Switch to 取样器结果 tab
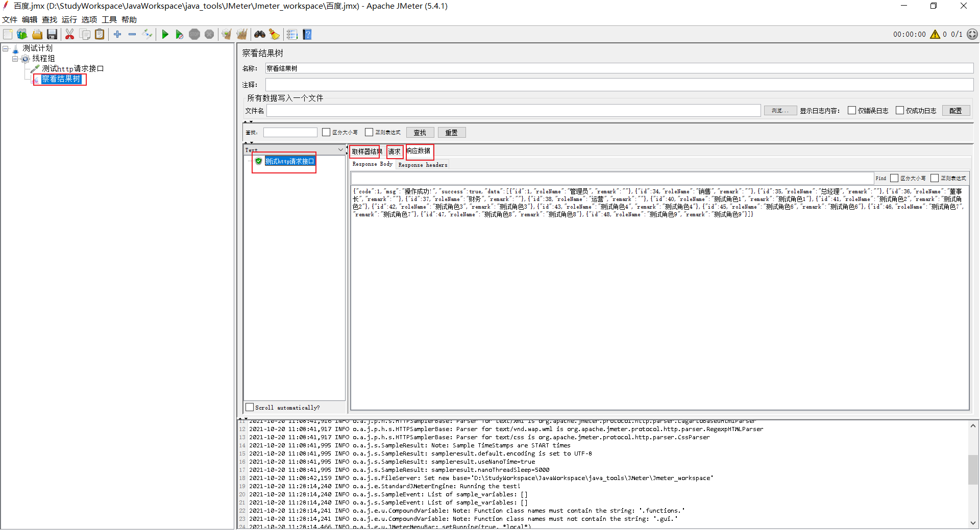This screenshot has width=980, height=530. click(366, 152)
